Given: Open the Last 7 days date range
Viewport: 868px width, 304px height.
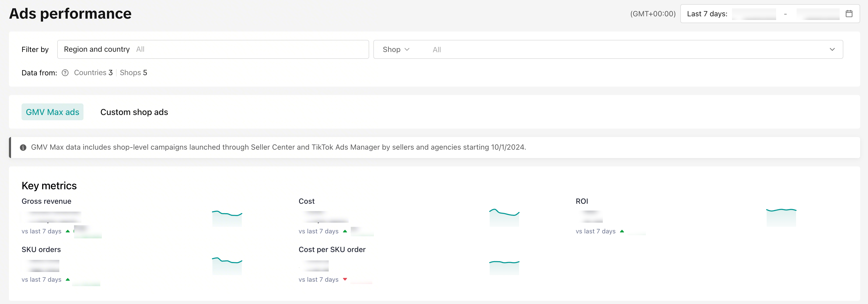Looking at the screenshot, I should coord(707,14).
